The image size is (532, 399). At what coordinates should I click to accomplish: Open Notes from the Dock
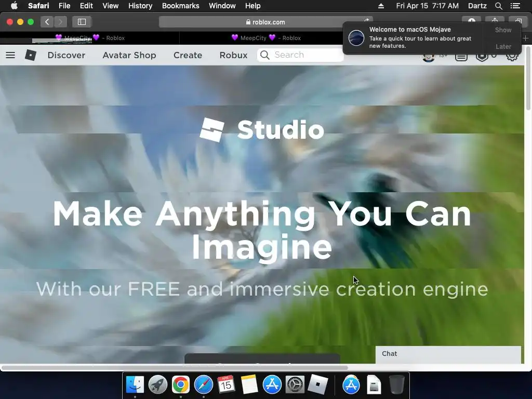coord(249,385)
